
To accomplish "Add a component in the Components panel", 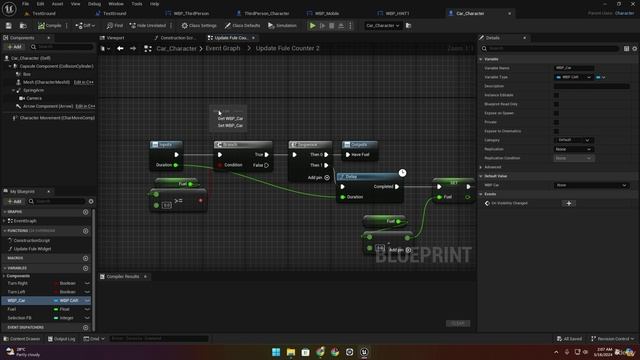I will [14, 47].
